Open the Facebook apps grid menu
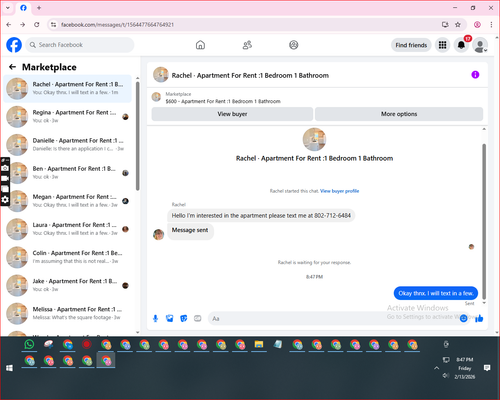Screen dimensions: 500x400 [442, 45]
